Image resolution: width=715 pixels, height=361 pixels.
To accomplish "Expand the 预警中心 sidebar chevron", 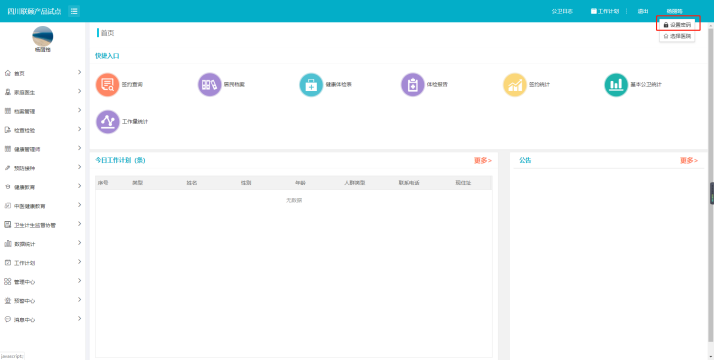I will point(79,299).
